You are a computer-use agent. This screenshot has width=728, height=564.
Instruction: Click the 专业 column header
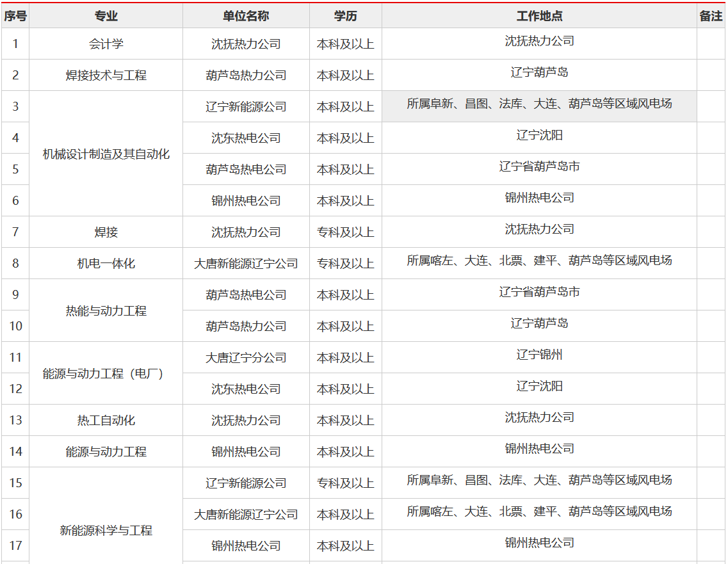coord(106,16)
